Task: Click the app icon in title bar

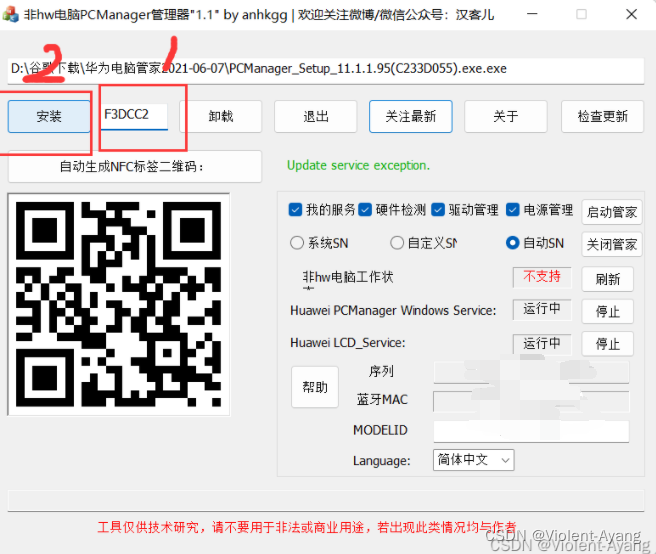Action: (10, 15)
